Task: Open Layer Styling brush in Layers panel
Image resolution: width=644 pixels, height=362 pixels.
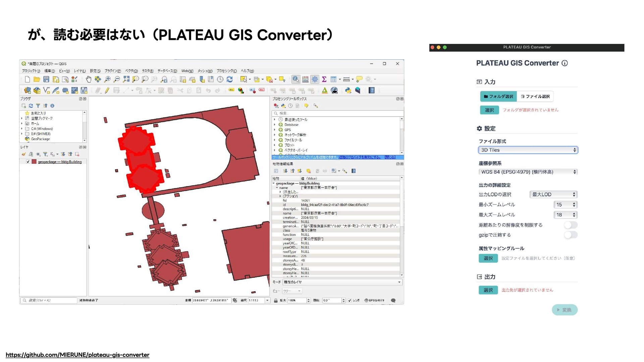Action: [x=23, y=155]
